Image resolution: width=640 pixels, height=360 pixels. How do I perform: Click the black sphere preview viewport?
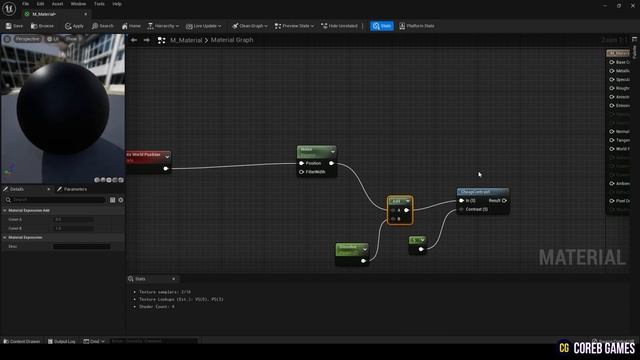[x=63, y=109]
